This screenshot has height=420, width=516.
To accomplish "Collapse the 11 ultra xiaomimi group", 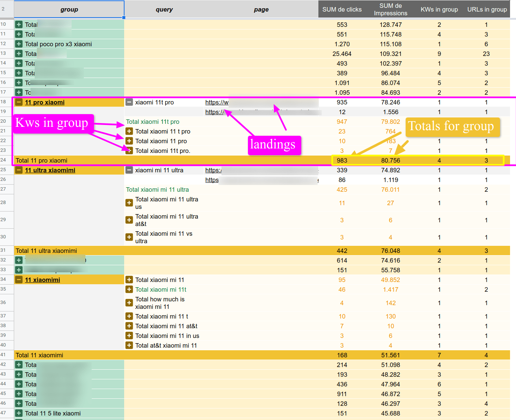I will tap(19, 170).
